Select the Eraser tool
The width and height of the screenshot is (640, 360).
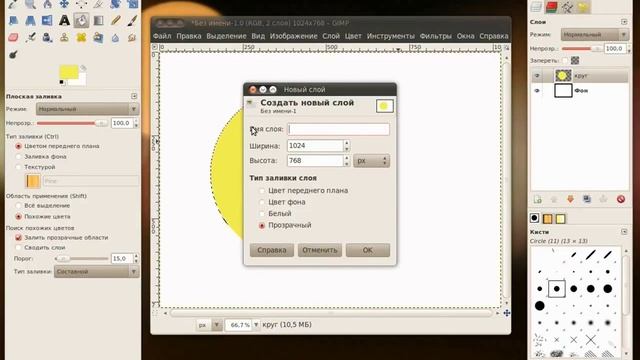pos(13,38)
